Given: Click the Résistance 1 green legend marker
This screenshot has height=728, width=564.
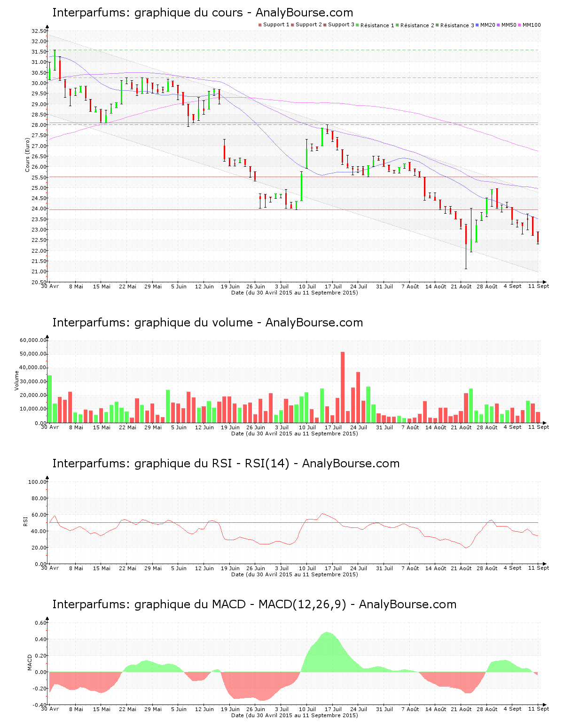Looking at the screenshot, I should (358, 25).
